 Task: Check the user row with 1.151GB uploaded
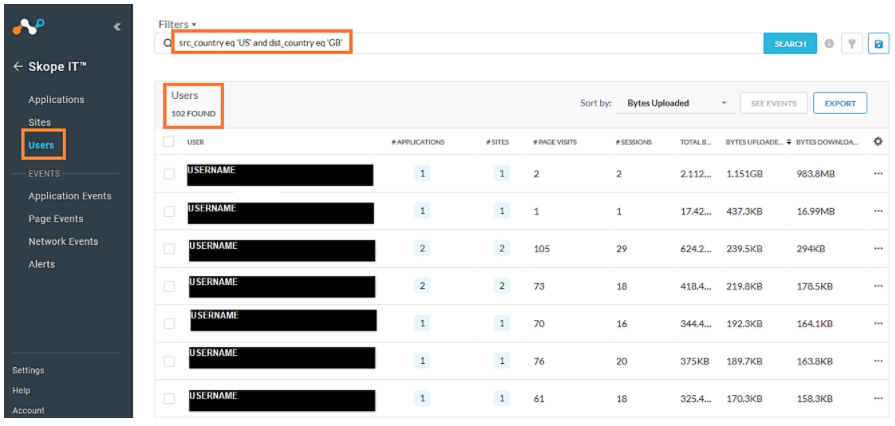169,174
